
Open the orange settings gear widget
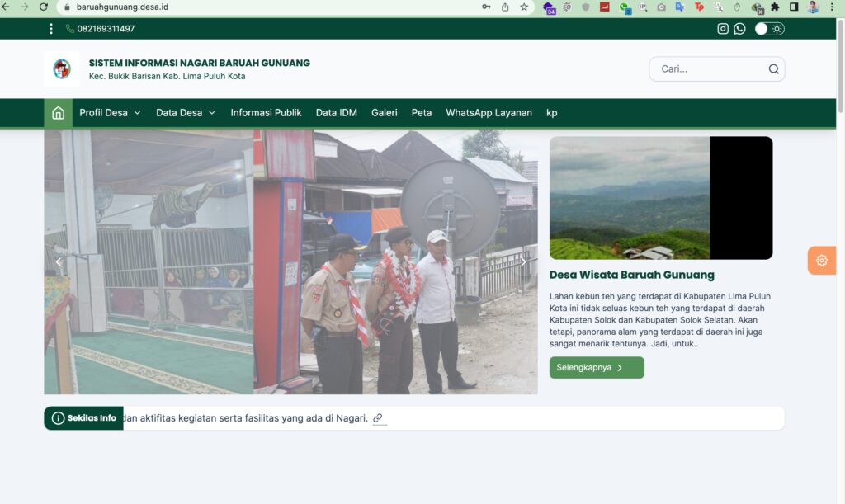[821, 261]
